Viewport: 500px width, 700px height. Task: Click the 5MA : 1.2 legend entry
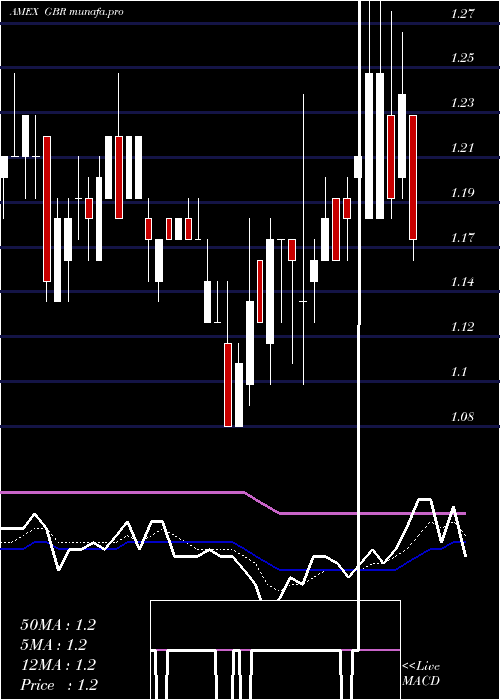pyautogui.click(x=54, y=645)
